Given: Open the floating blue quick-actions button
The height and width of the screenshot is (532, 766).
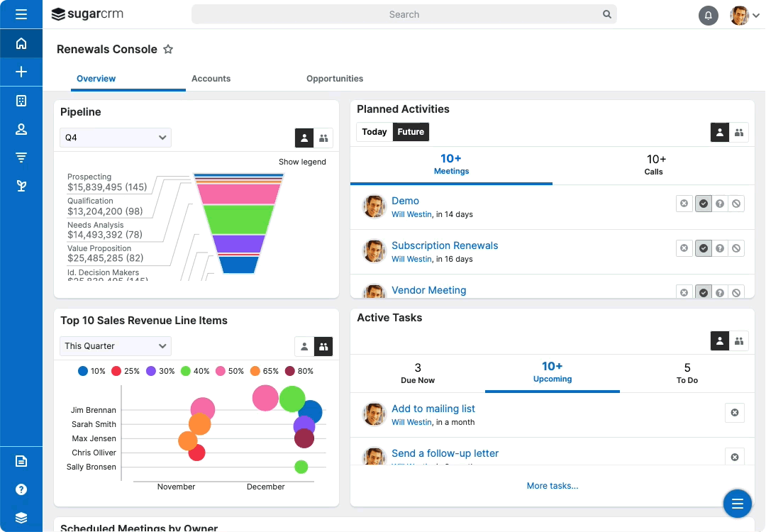Looking at the screenshot, I should pyautogui.click(x=737, y=503).
